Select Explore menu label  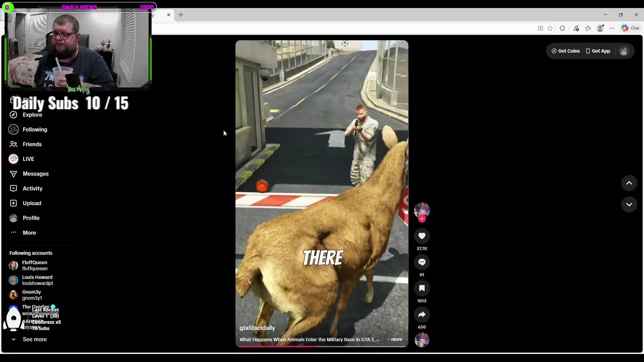pos(32,115)
